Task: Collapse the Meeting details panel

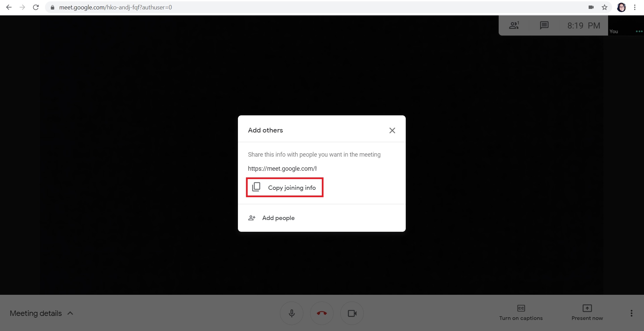Action: point(70,313)
